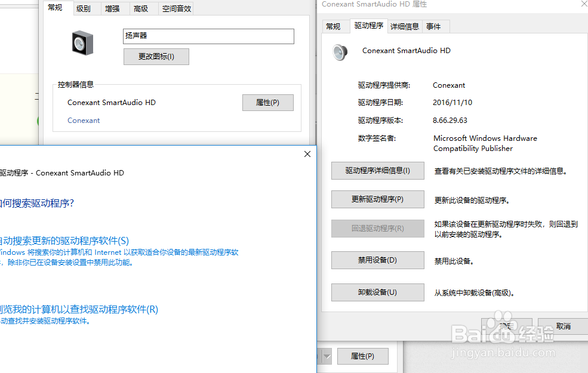This screenshot has height=373, width=588.
Task: Click the 扬声器 name input field
Action: [208, 36]
